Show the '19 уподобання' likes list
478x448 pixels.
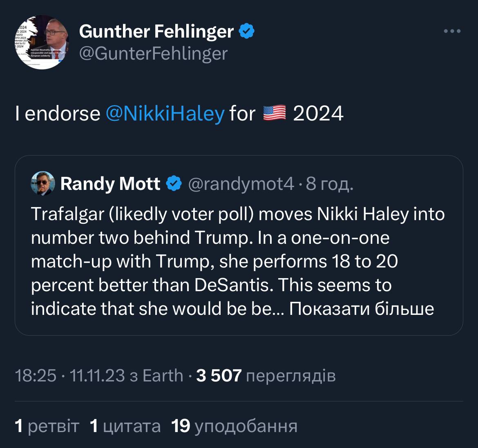coord(234,426)
